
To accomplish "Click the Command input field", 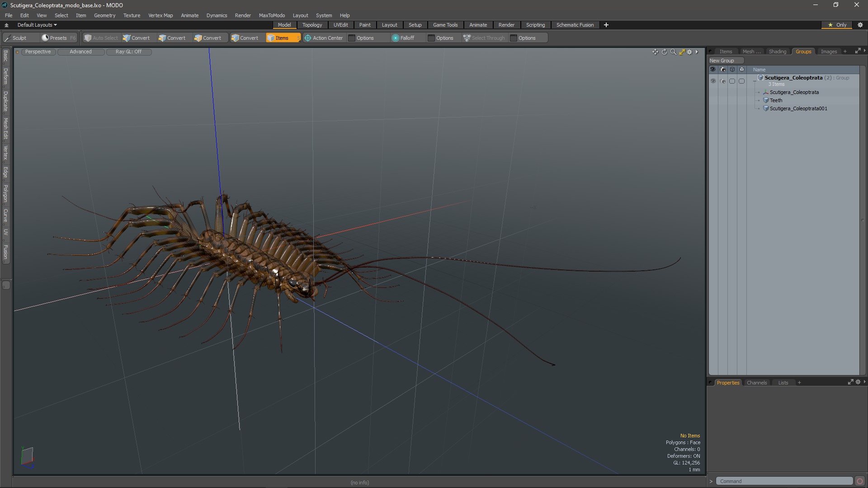I will coord(784,481).
